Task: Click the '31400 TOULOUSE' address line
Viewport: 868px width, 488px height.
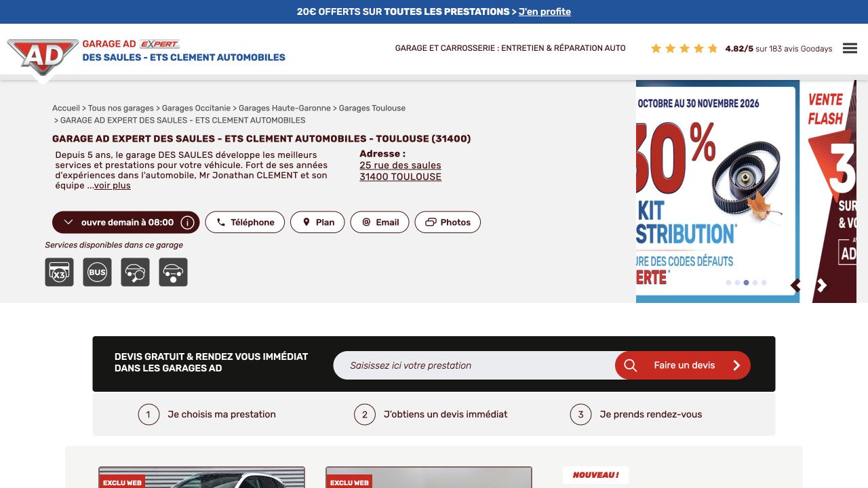Action: coord(400,177)
